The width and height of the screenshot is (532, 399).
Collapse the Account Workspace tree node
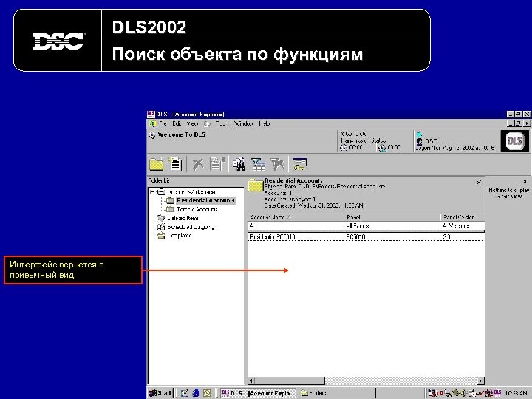[x=153, y=192]
